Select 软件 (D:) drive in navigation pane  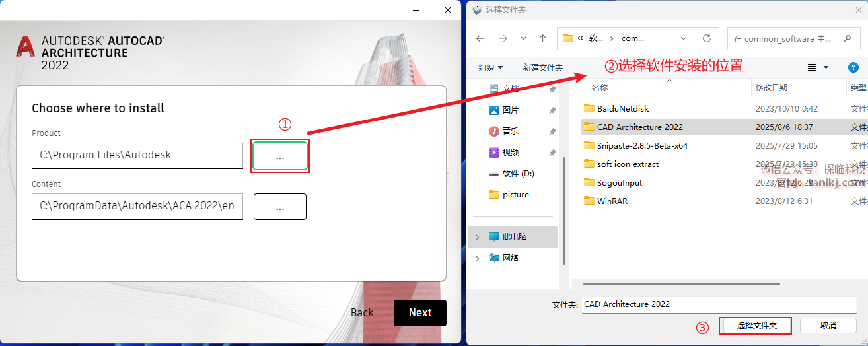tap(518, 173)
